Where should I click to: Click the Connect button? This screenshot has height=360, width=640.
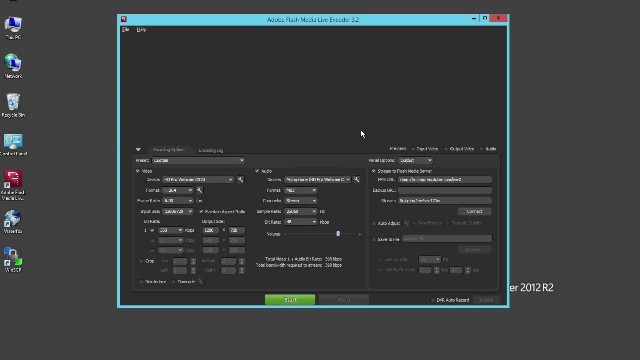coord(474,211)
